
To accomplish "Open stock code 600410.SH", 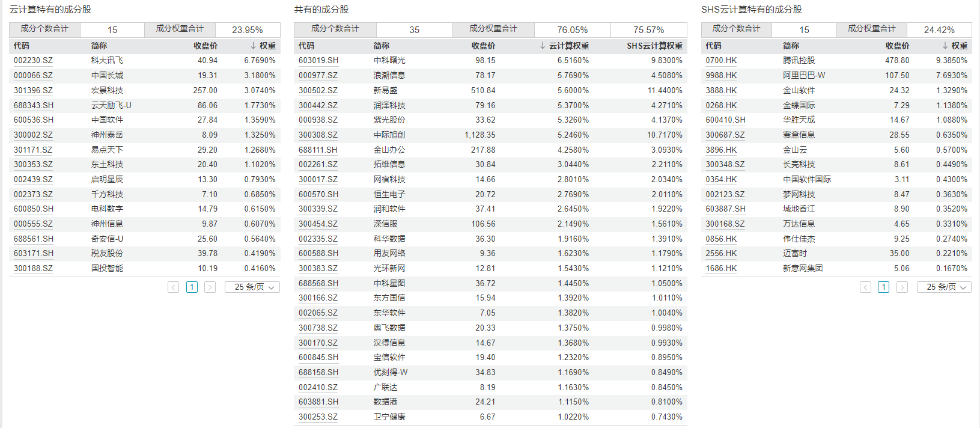I will tap(725, 120).
